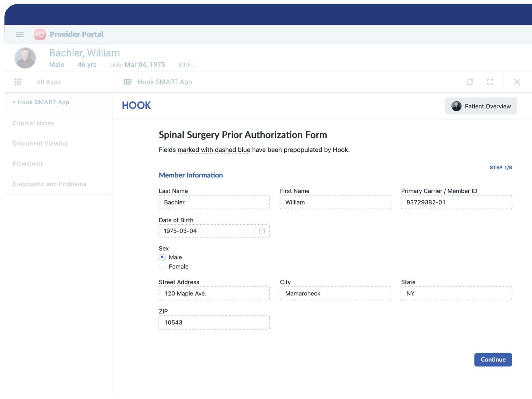Open Document Viewing in the sidebar

40,144
